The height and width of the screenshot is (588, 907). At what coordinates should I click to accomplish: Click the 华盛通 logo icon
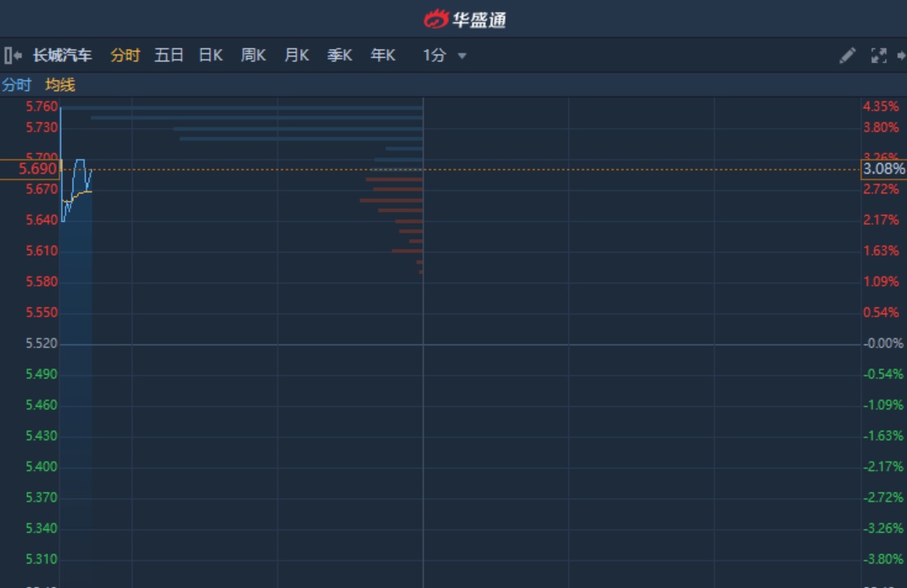click(x=436, y=19)
